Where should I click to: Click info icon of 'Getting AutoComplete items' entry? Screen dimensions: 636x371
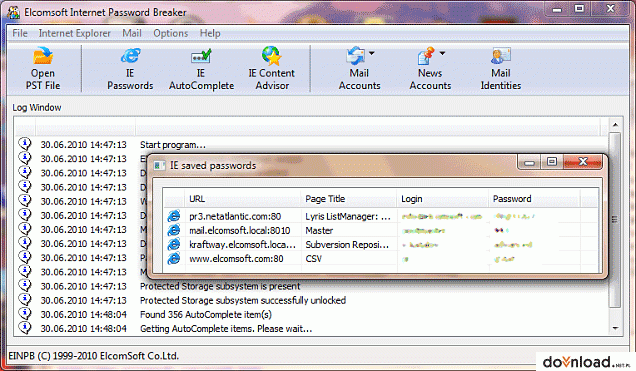pyautogui.click(x=25, y=328)
